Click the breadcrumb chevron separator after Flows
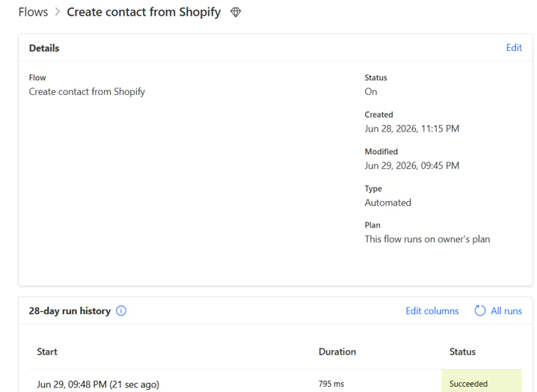The image size is (537, 392). 58,12
